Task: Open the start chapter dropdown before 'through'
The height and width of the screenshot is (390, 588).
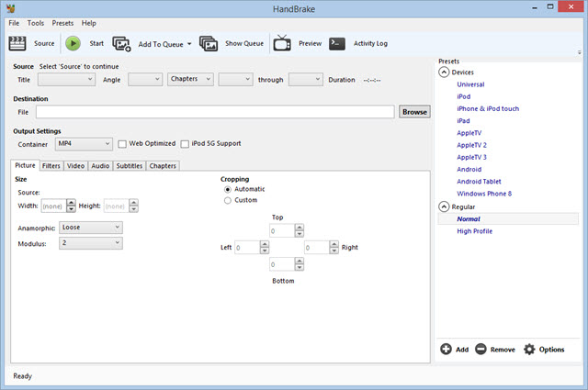Action: coord(235,80)
